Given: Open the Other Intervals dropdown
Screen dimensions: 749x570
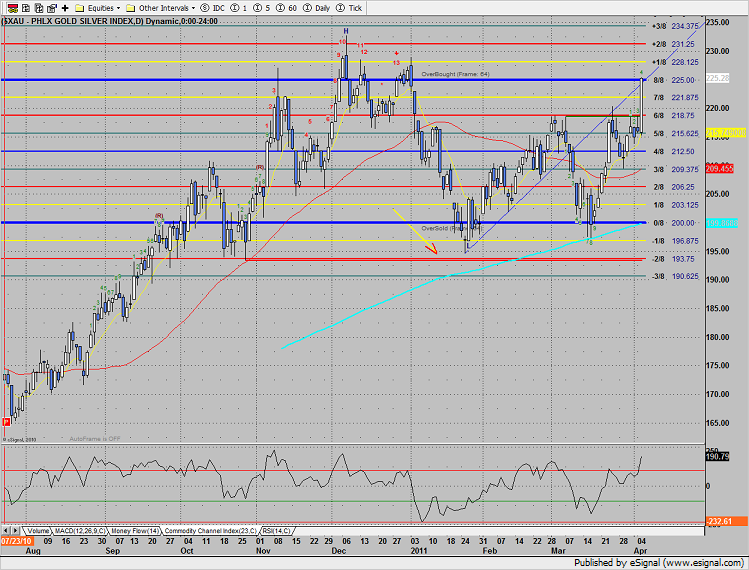Looking at the screenshot, I should 160,8.
